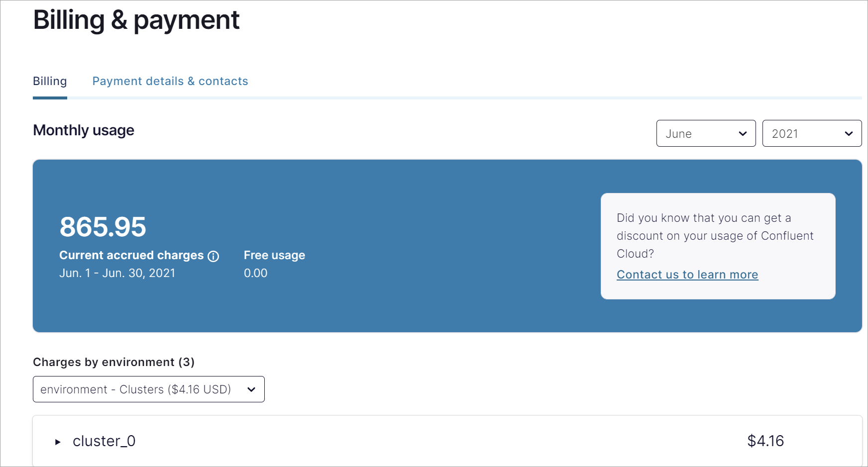
Task: Click the chevron arrow in the year selector
Action: coord(849,134)
